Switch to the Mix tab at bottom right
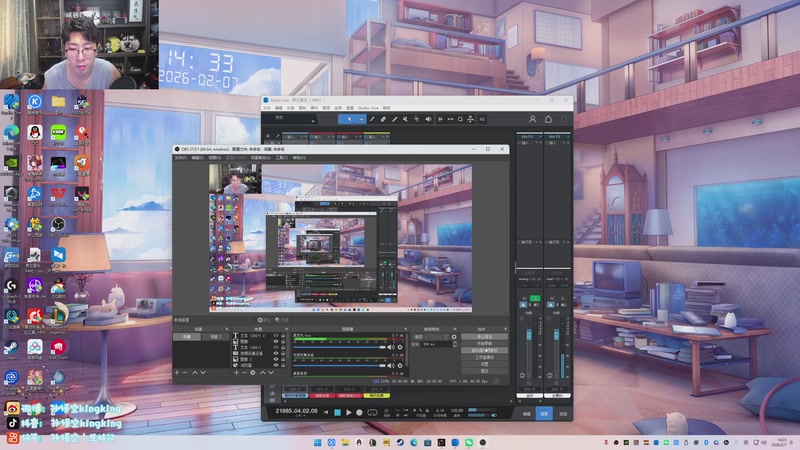Image resolution: width=800 pixels, height=450 pixels. pyautogui.click(x=545, y=412)
